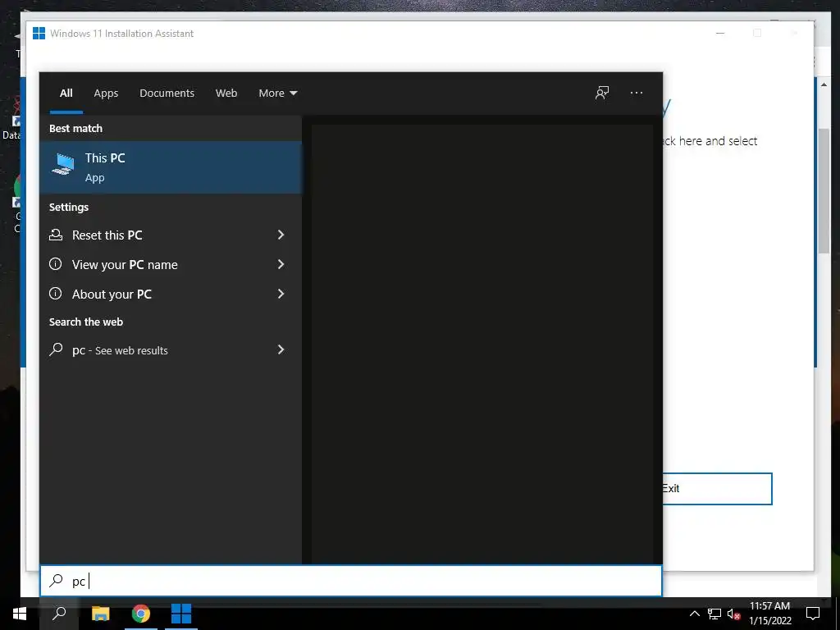Open the search feedback person icon

tap(602, 94)
